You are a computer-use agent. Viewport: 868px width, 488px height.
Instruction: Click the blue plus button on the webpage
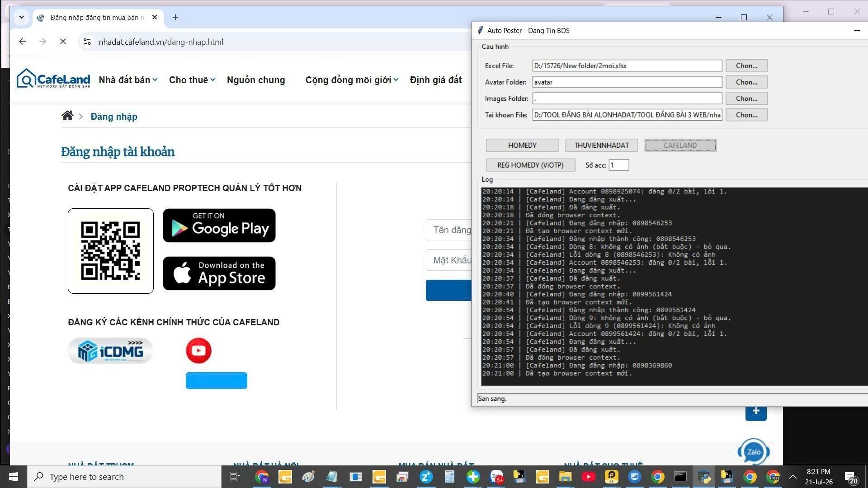(x=756, y=412)
